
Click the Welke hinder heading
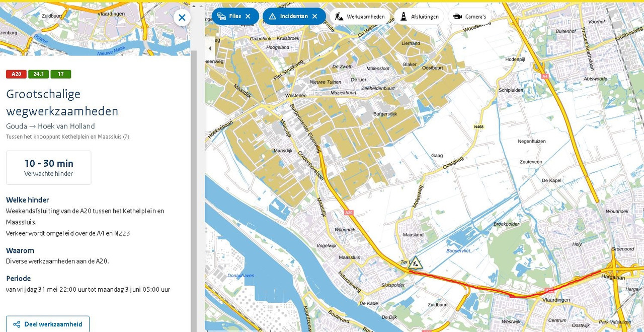tap(27, 200)
